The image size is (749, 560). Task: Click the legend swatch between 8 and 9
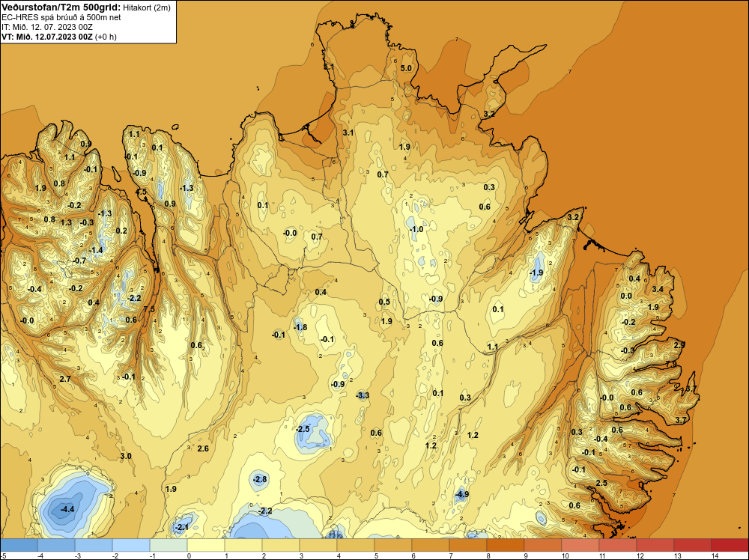pyautogui.click(x=506, y=545)
